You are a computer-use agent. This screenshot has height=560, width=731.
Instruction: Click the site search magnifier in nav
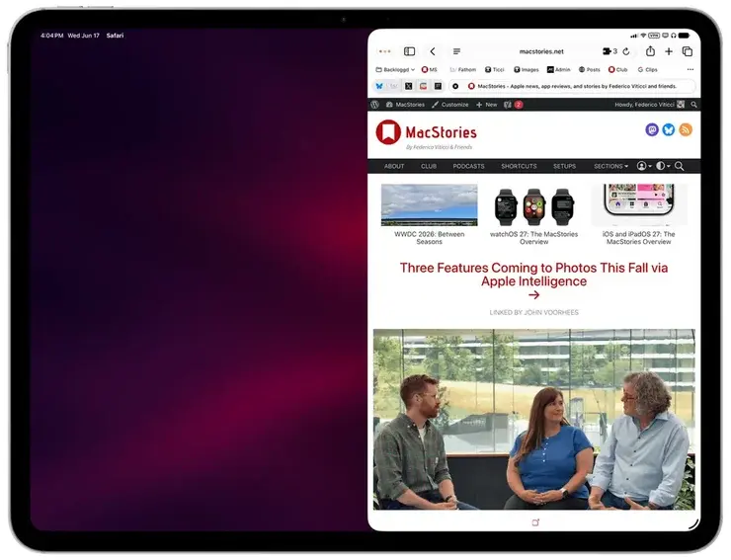pos(680,166)
